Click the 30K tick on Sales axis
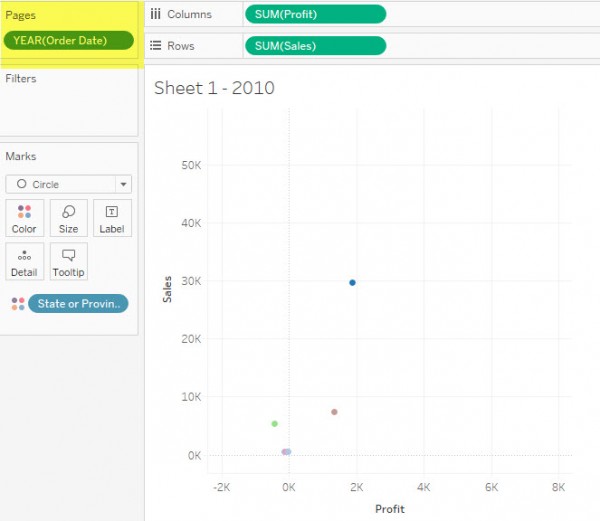 [x=191, y=281]
